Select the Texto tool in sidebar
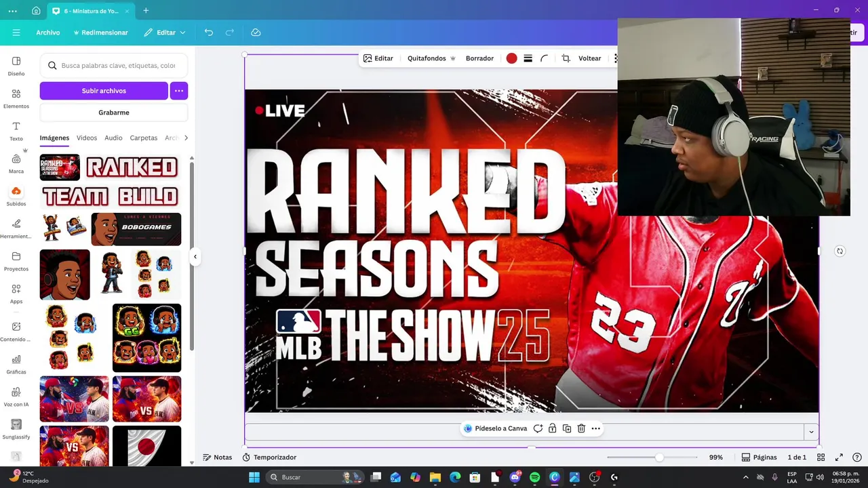The width and height of the screenshot is (868, 488). (x=16, y=131)
